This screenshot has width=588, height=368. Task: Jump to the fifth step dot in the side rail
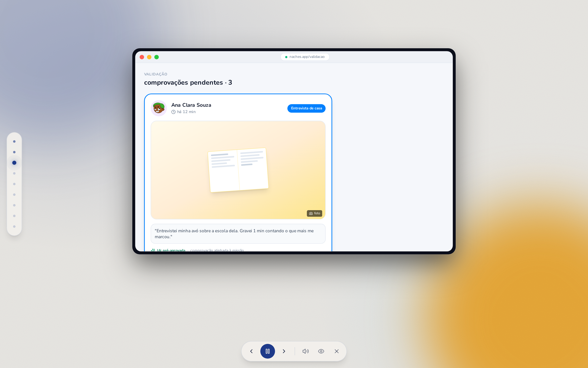(14, 184)
